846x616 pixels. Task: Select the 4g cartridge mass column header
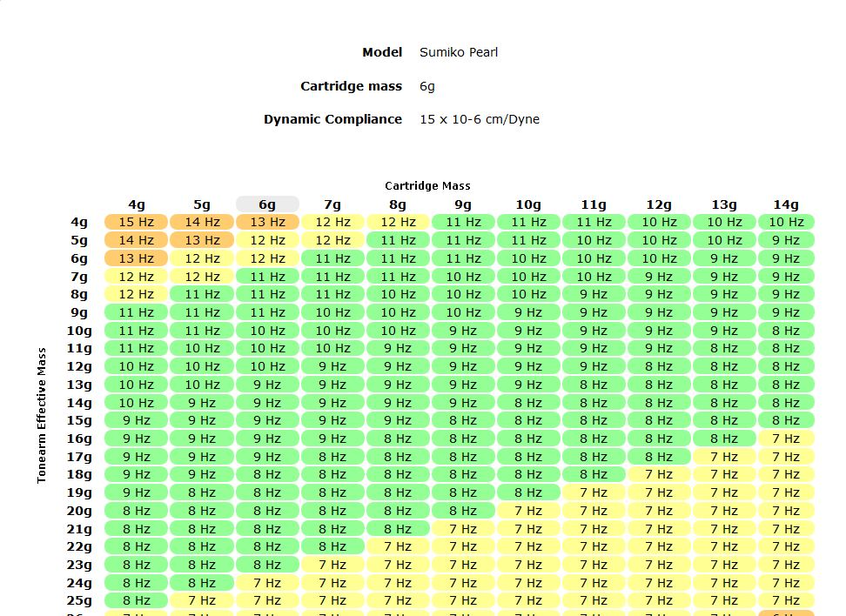(x=137, y=204)
